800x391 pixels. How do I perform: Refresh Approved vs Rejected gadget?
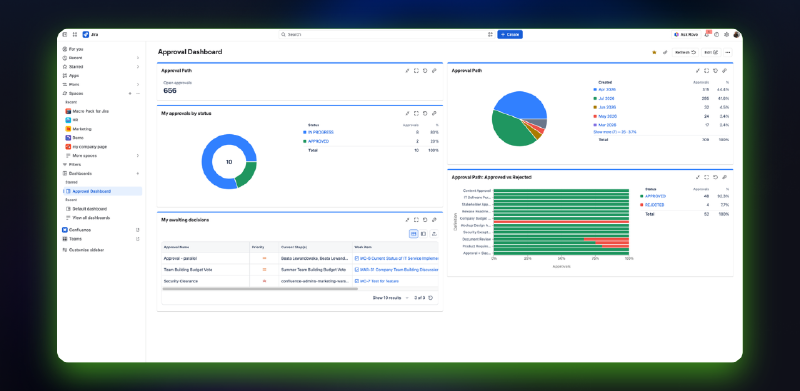[x=715, y=177]
